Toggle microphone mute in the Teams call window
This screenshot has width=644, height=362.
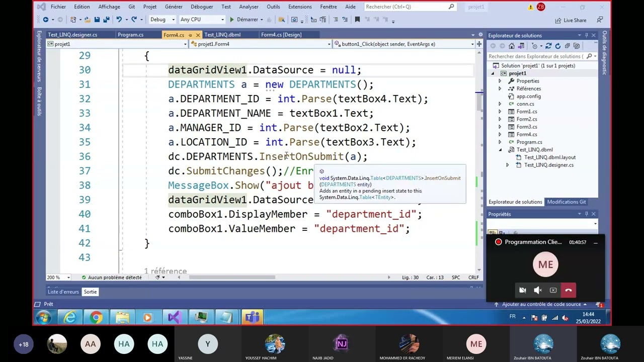(x=538, y=290)
